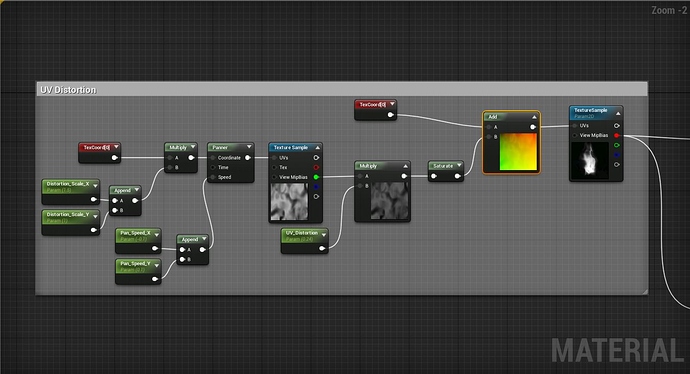Click the Distortion_Scale_X output pin
The width and height of the screenshot is (690, 374).
[93, 199]
